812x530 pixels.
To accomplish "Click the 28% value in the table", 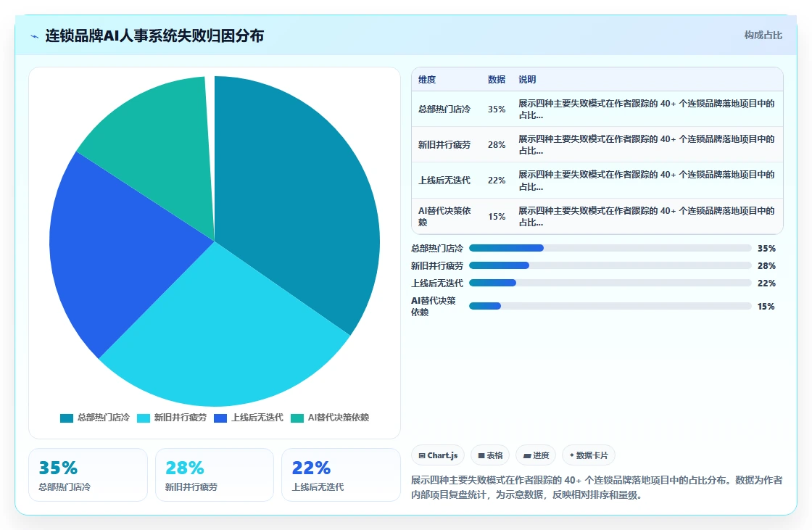I will (x=496, y=145).
